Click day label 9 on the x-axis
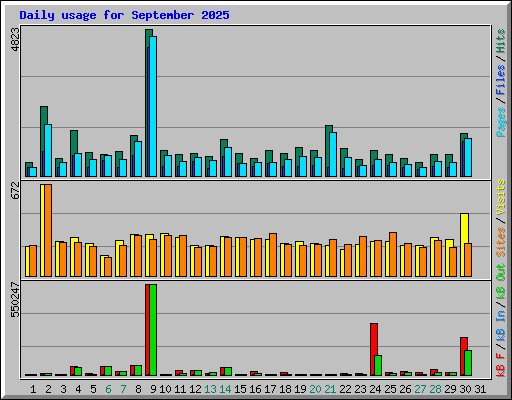 click(x=153, y=389)
